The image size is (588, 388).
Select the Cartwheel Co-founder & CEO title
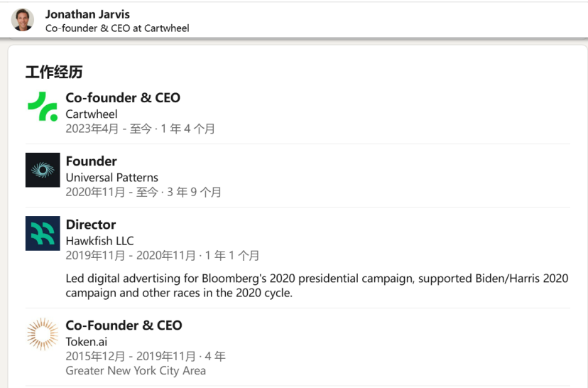pyautogui.click(x=123, y=98)
